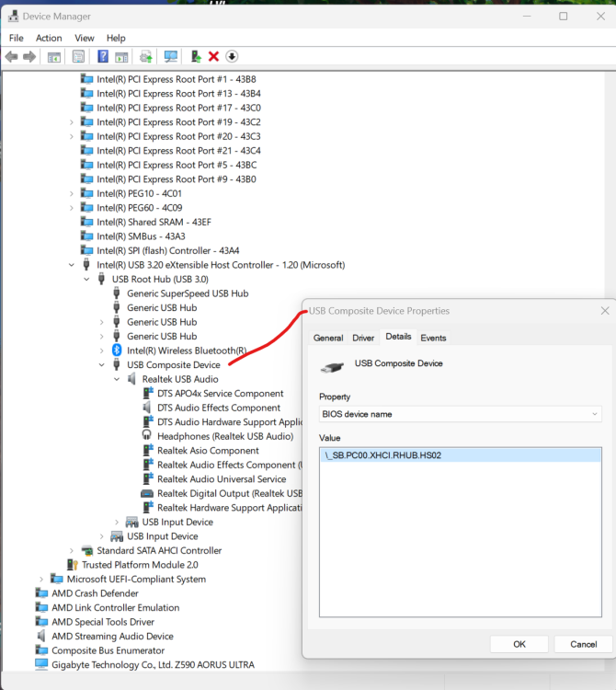Select AMD Special Tools Driver
616x690 pixels.
[x=103, y=622]
